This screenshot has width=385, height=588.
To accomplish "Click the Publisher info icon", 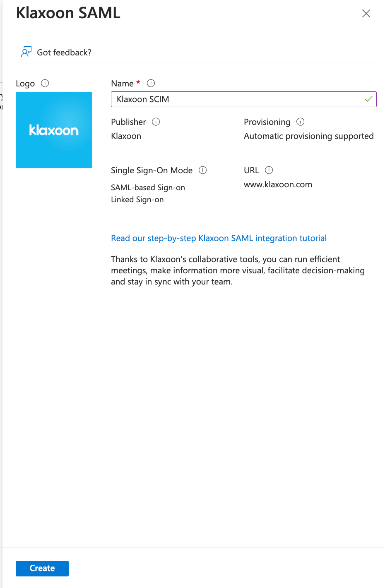I will click(156, 122).
